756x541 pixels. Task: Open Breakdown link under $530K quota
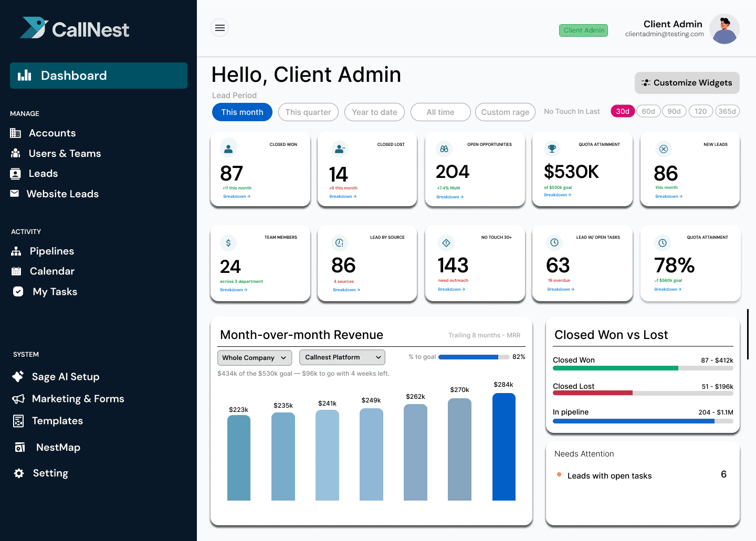(558, 195)
